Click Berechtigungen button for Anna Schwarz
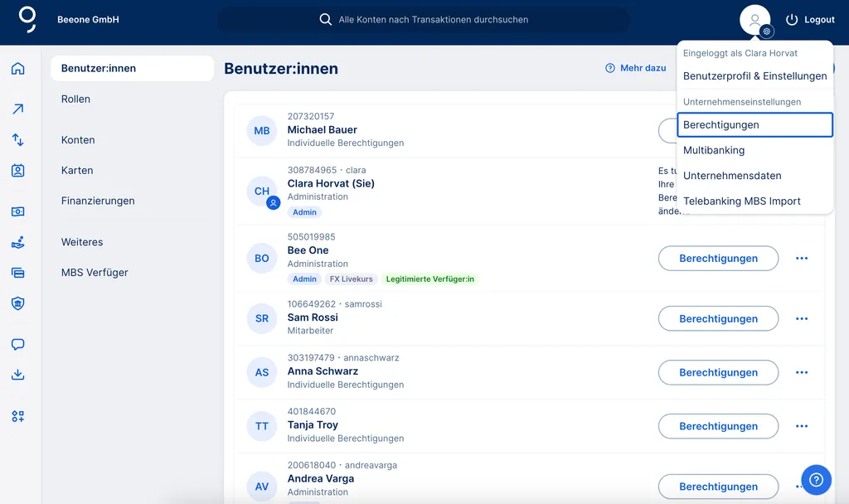This screenshot has width=849, height=504. coord(718,372)
